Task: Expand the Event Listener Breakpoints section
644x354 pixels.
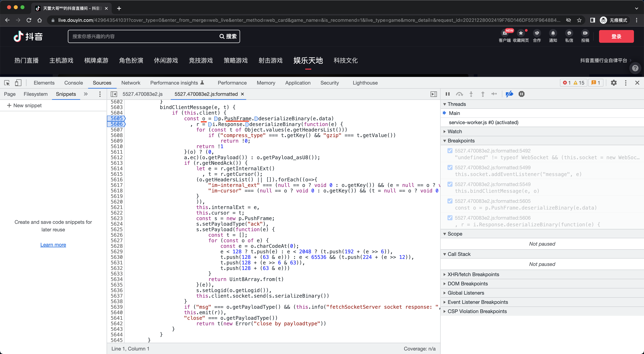Action: point(478,302)
